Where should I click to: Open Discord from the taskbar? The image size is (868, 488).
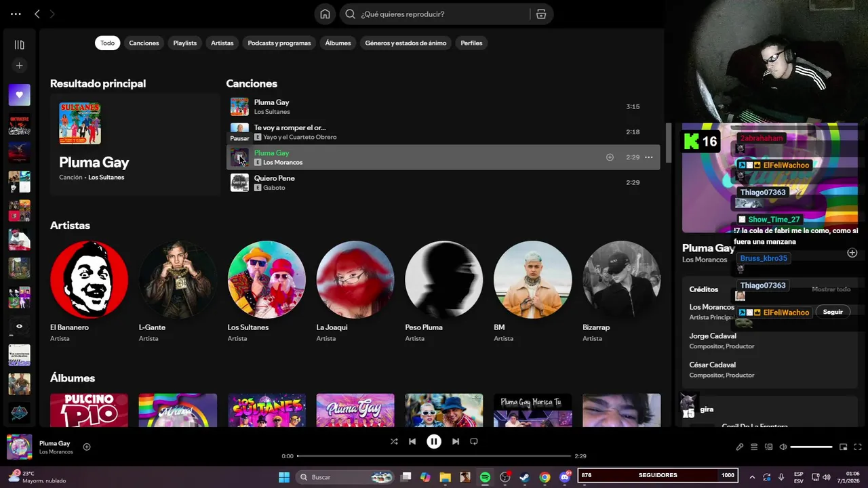(565, 477)
